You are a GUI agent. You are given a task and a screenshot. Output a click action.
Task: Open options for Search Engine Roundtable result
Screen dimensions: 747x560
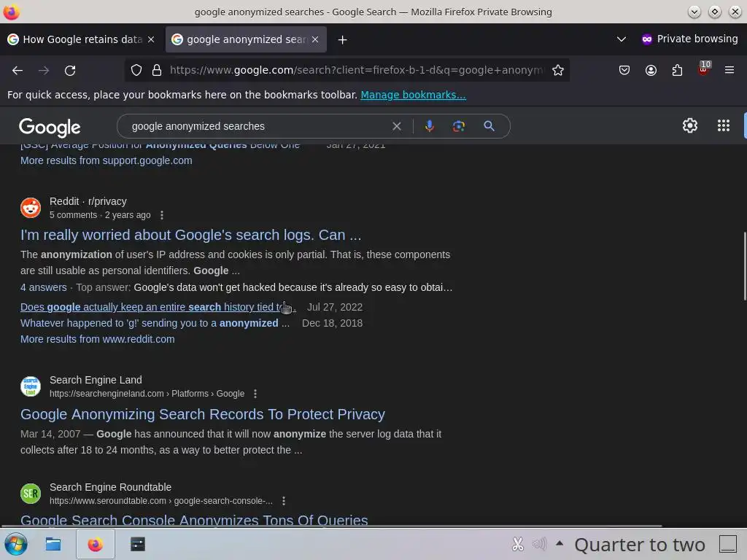click(284, 501)
